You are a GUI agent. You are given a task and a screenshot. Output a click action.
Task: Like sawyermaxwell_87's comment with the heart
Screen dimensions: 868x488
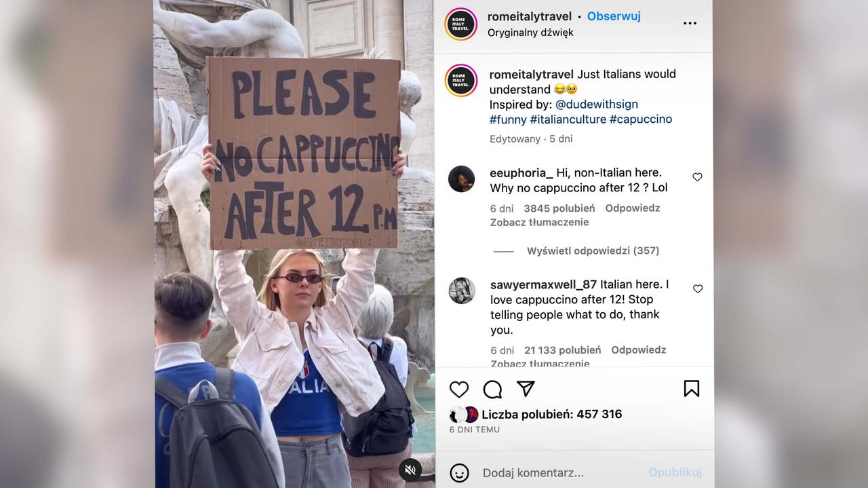[697, 289]
